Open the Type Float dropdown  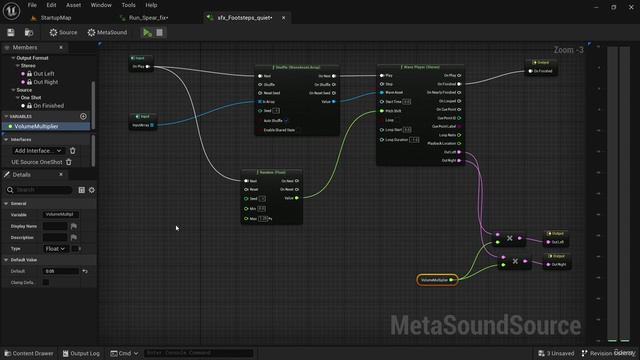[55, 249]
